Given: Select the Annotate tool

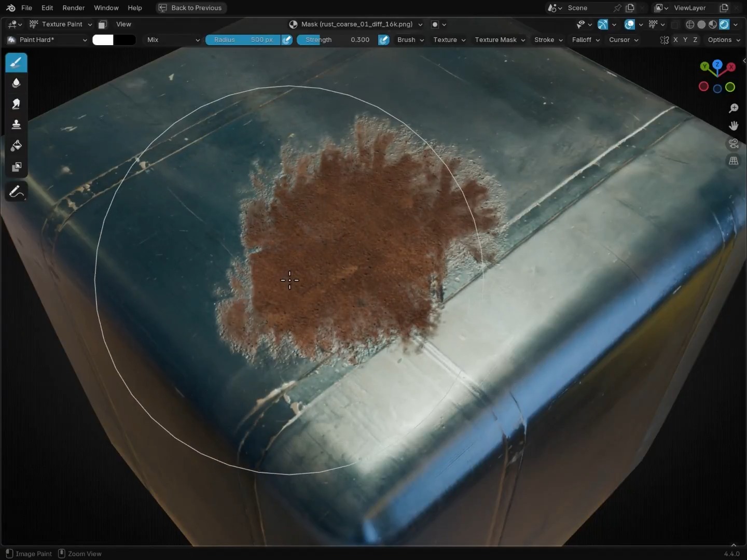Looking at the screenshot, I should pos(16,192).
